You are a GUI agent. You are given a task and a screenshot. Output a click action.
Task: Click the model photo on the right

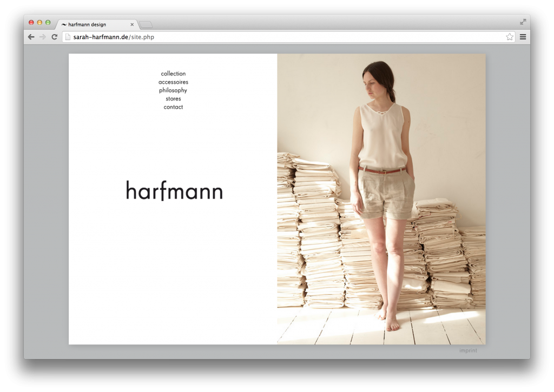(x=381, y=199)
